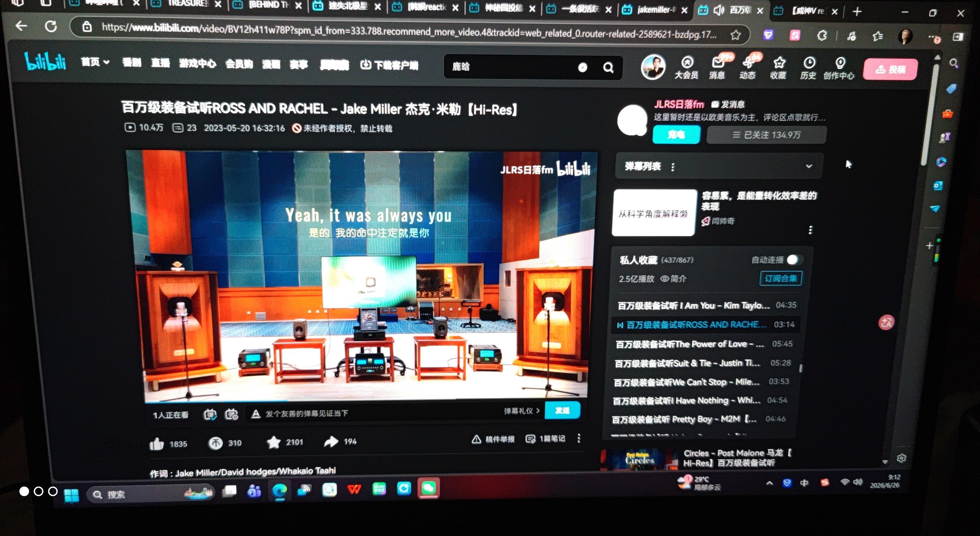
Task: Click the 订阅合集 subscribe button
Action: click(781, 278)
